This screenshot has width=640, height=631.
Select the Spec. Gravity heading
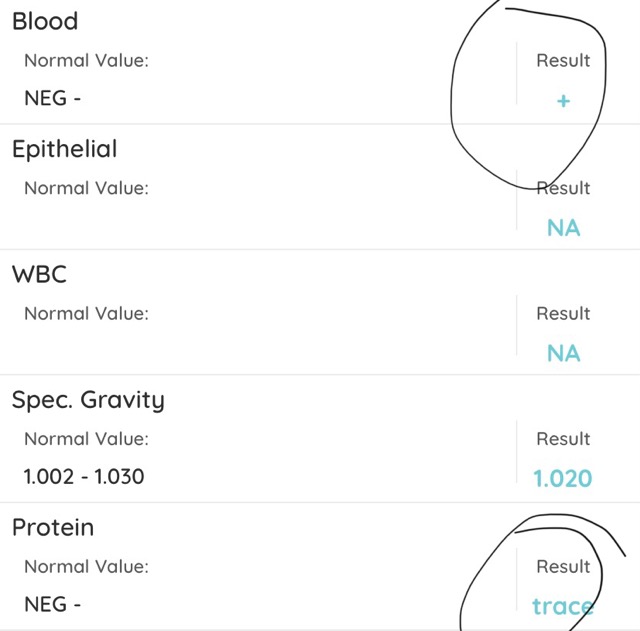coord(88,400)
